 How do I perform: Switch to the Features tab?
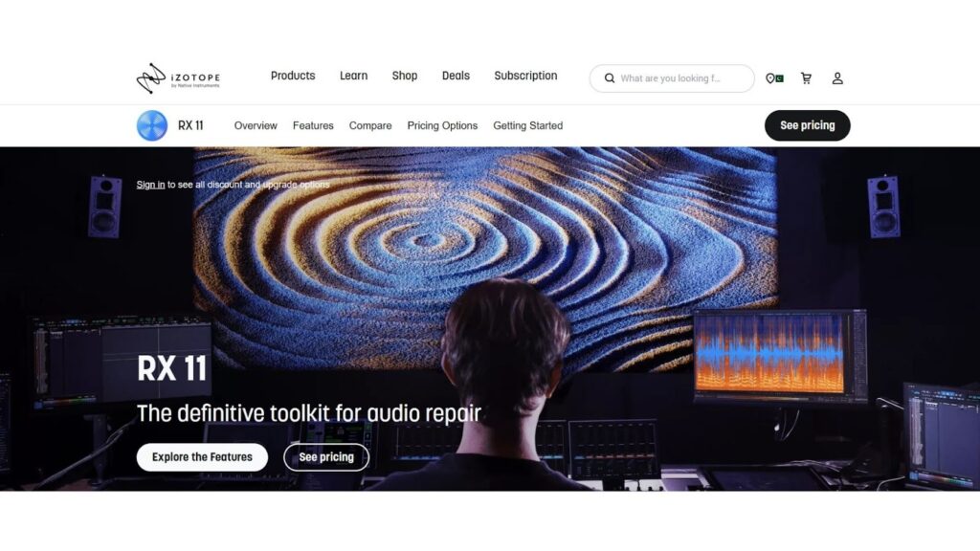point(313,125)
